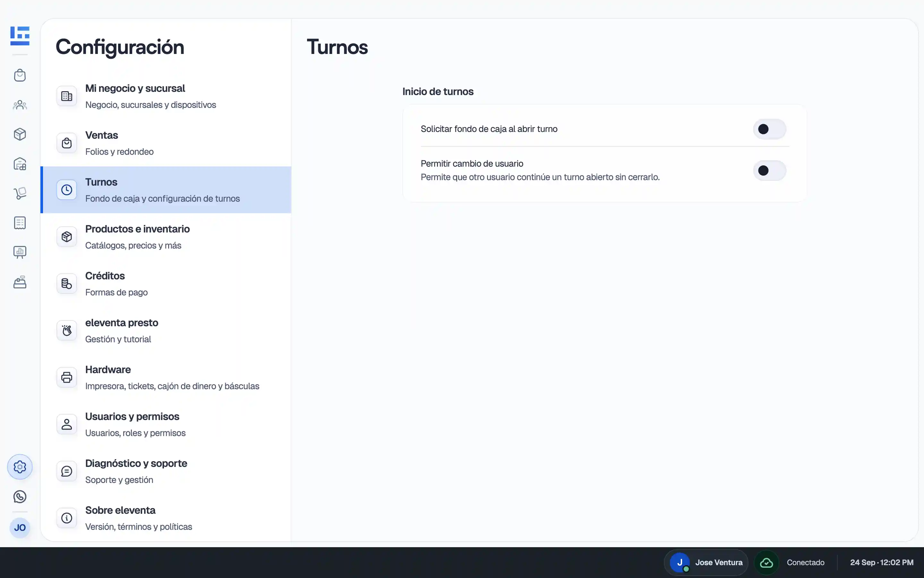924x578 pixels.
Task: Click the JO user avatar in sidebar
Action: pyautogui.click(x=20, y=528)
